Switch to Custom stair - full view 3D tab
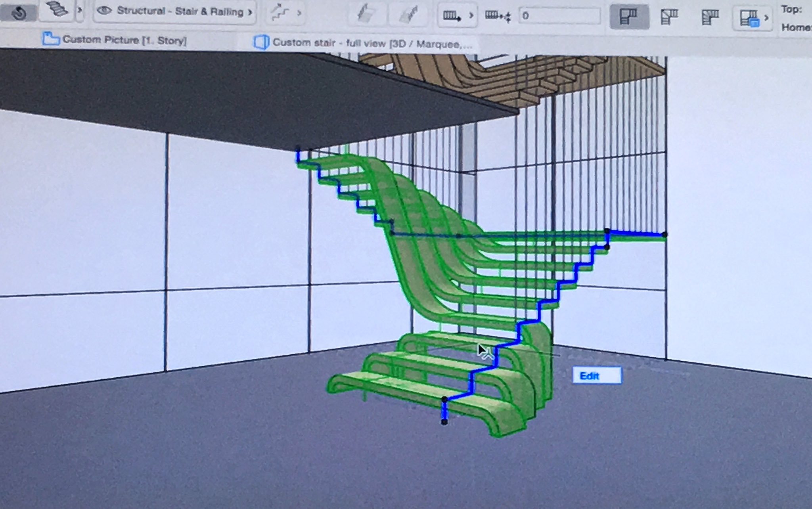 [x=363, y=43]
